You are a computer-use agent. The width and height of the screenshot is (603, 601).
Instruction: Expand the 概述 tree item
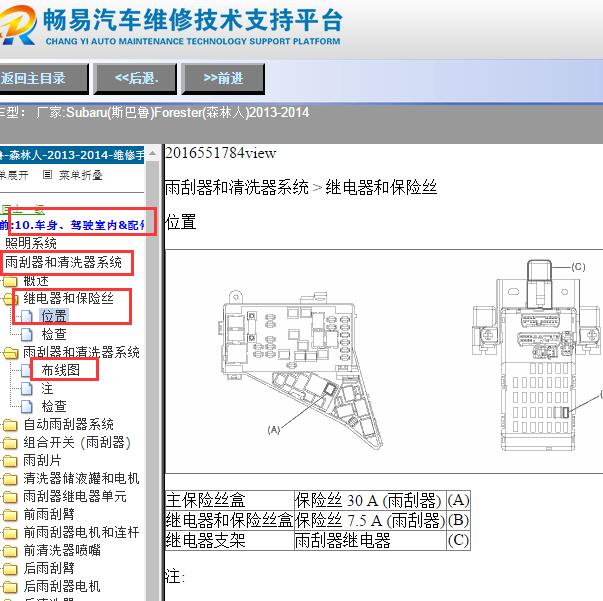pyautogui.click(x=36, y=281)
